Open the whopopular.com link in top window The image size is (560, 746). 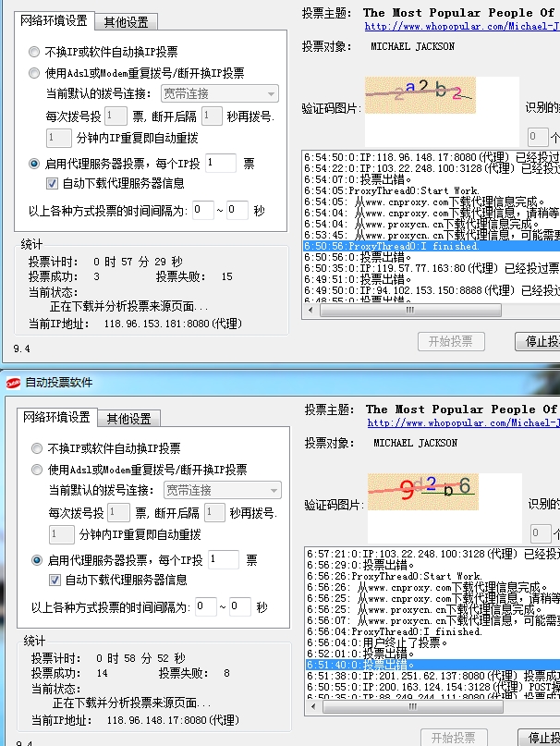pos(462,28)
